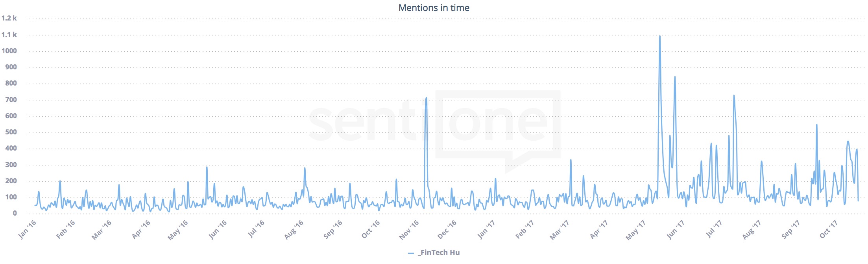Click the Nov '16 spike near 700

426,98
